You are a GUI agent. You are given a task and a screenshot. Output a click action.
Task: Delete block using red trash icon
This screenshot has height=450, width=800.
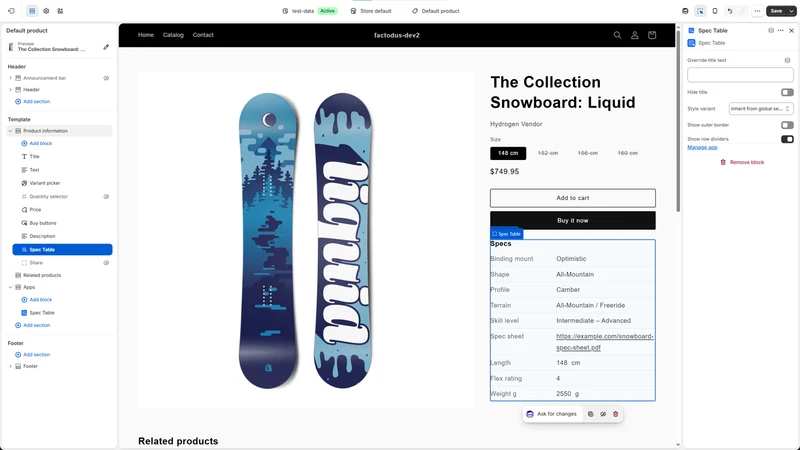[615, 414]
